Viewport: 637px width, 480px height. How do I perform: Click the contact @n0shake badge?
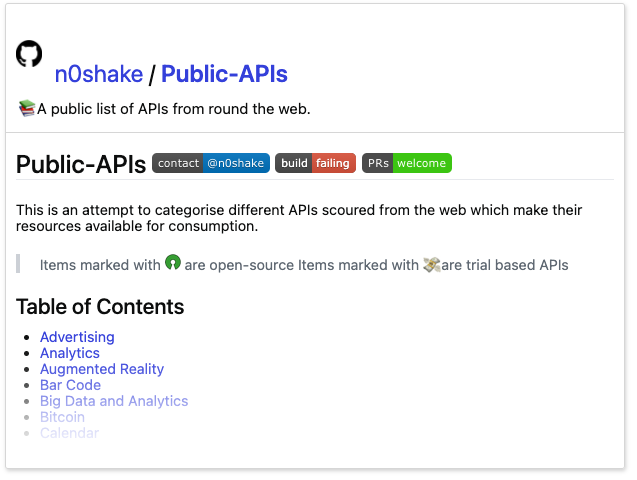coord(211,163)
